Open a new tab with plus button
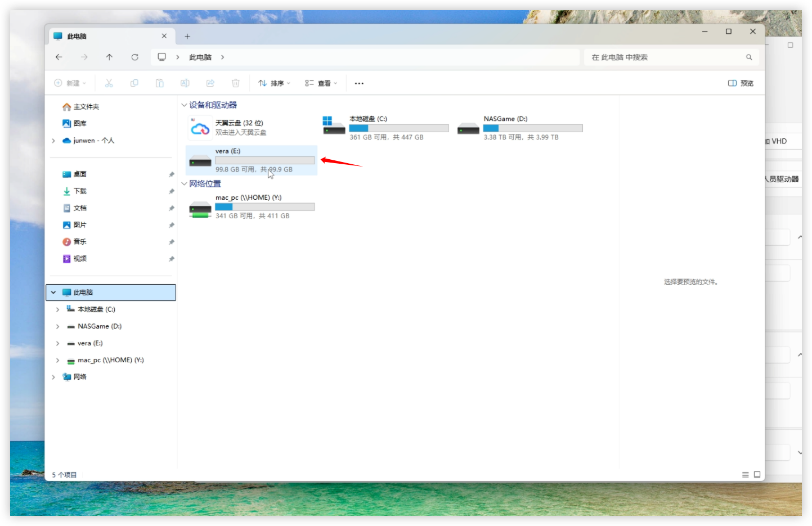Screen dimensions: 812x526 (x=187, y=37)
